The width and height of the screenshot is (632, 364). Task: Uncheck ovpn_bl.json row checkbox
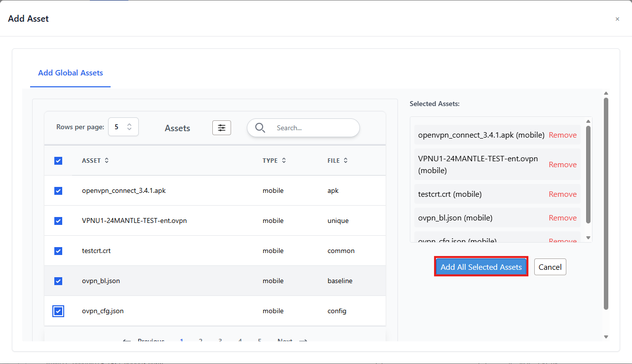58,281
